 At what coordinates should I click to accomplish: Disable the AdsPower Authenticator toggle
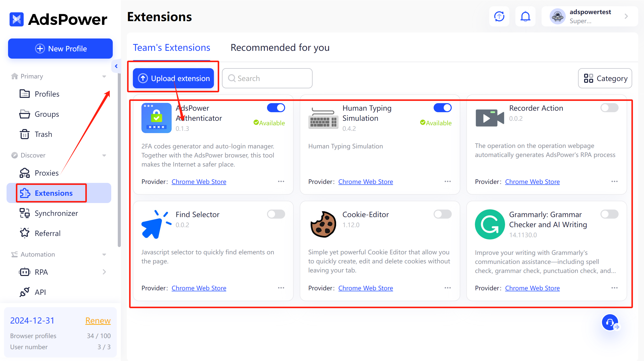pos(276,108)
